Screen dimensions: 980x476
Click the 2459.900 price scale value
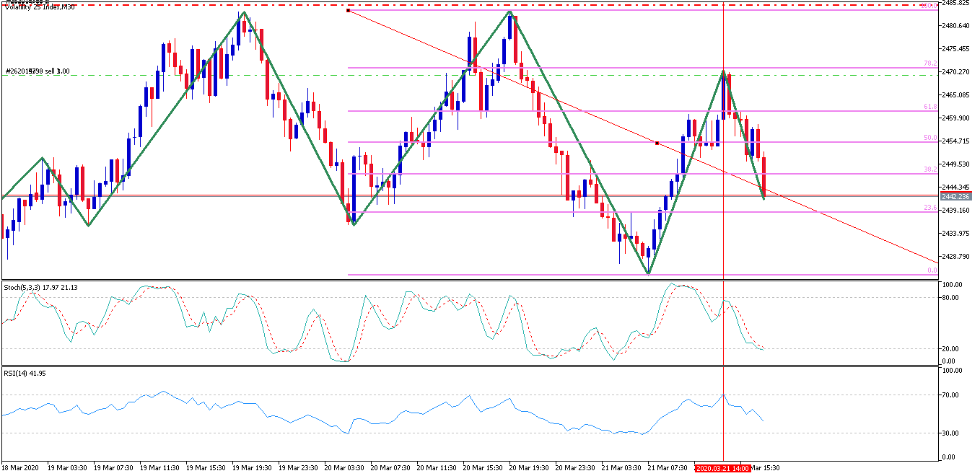tap(957, 118)
